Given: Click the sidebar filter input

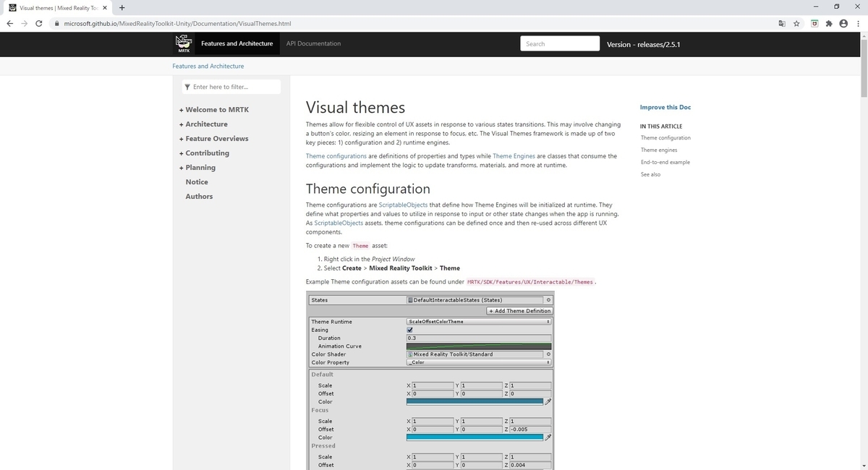Looking at the screenshot, I should [x=231, y=87].
